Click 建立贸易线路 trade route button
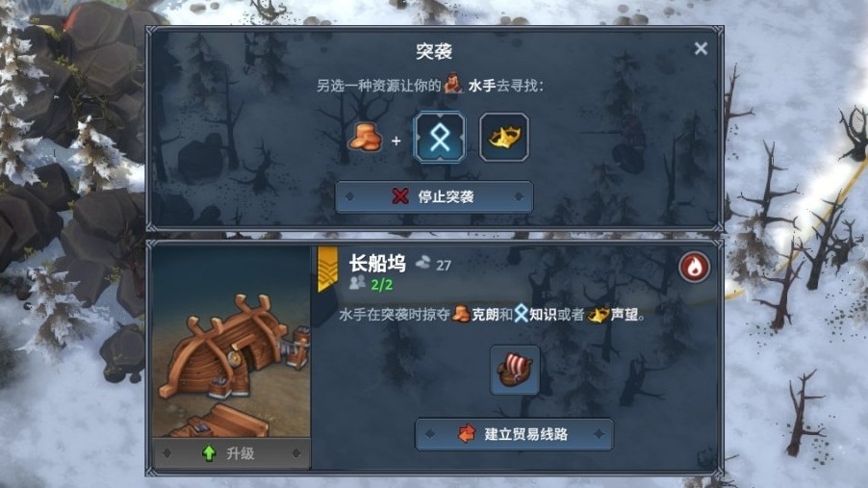 click(x=514, y=434)
